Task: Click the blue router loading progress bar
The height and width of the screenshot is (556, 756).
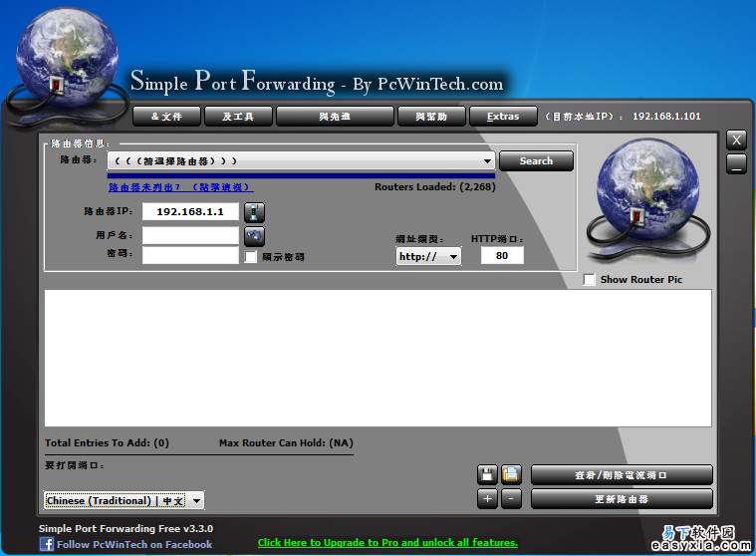Action: pyautogui.click(x=302, y=175)
